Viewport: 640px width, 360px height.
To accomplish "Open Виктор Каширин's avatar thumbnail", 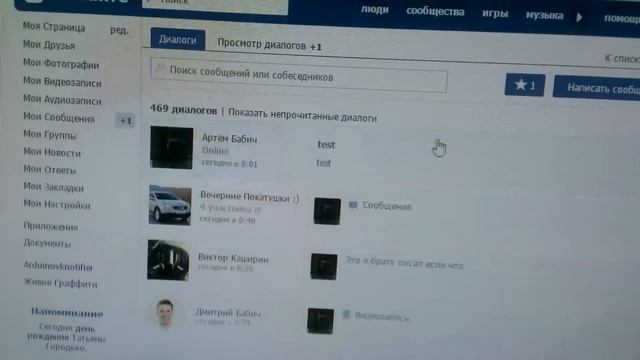I will (168, 260).
